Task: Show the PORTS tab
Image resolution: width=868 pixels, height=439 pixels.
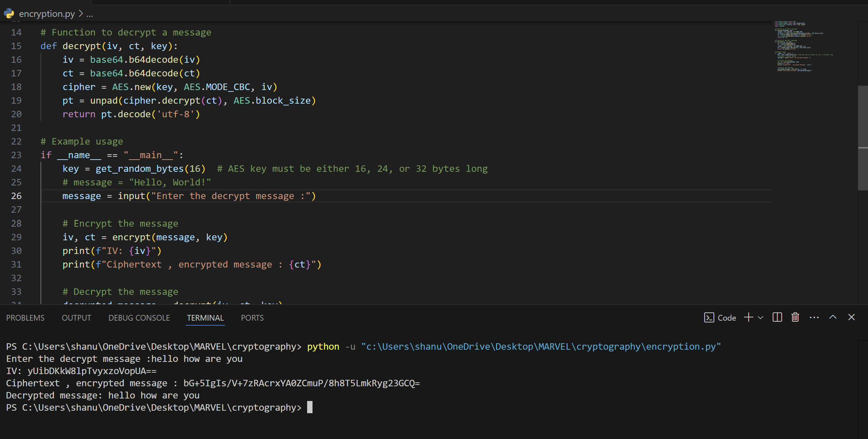Action: [x=252, y=318]
